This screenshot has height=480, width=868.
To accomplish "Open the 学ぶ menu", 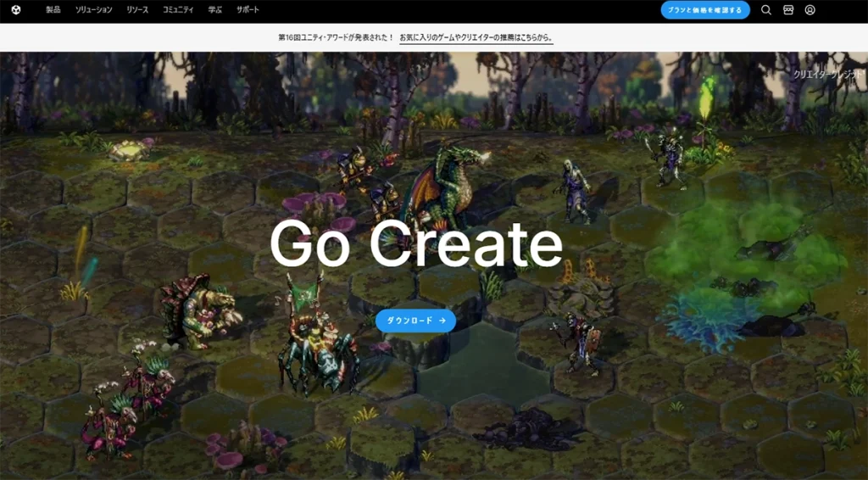I will [214, 10].
